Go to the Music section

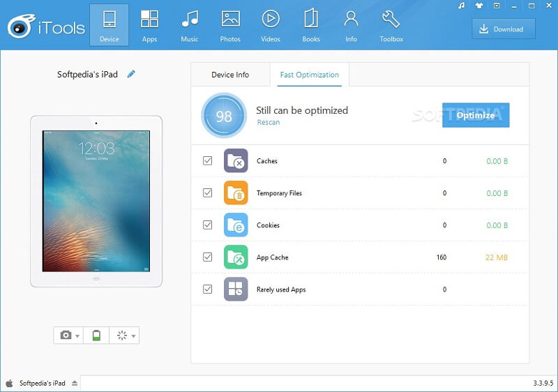coord(189,26)
